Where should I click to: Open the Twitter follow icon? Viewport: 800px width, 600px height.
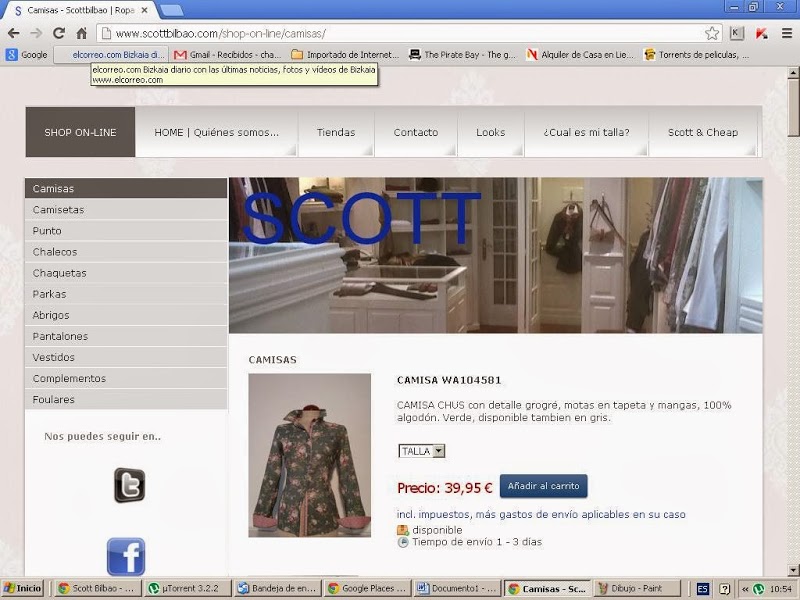[130, 485]
